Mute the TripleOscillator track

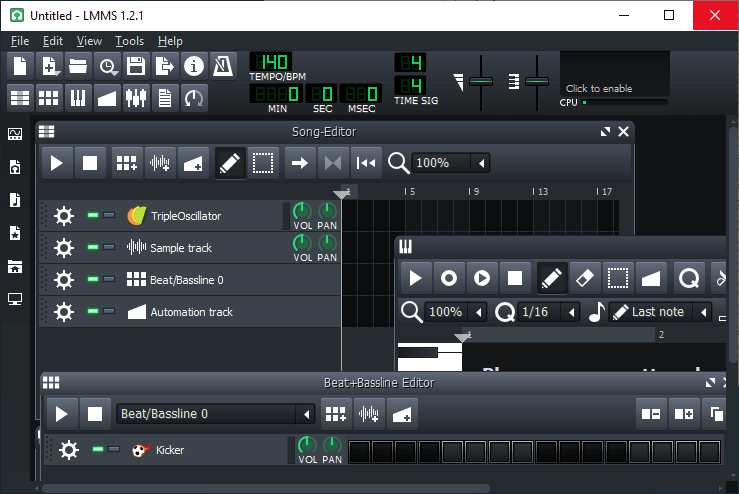click(x=93, y=215)
